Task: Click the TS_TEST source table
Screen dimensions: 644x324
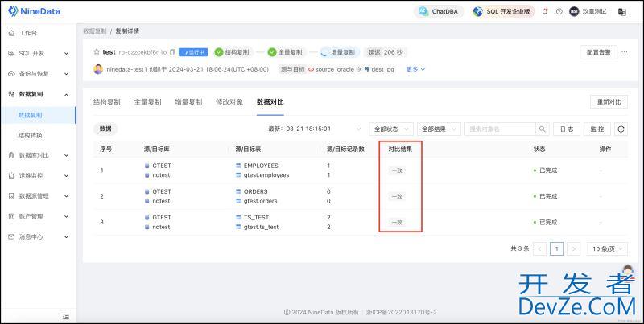Action: 256,217
